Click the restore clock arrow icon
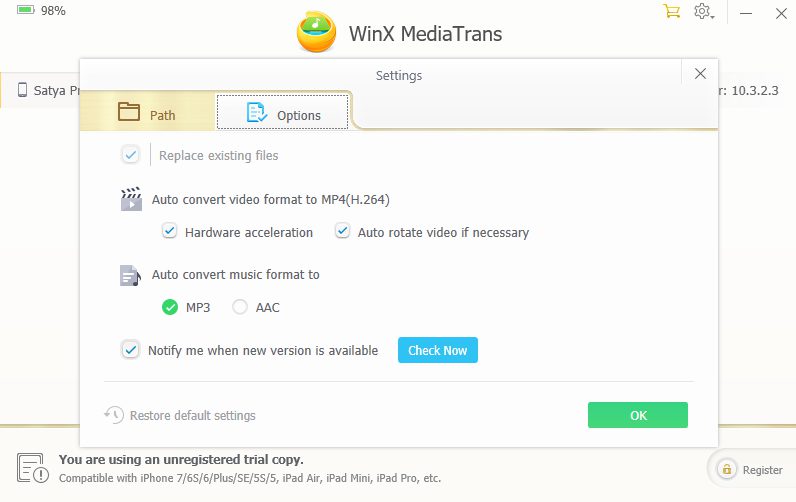 click(114, 415)
